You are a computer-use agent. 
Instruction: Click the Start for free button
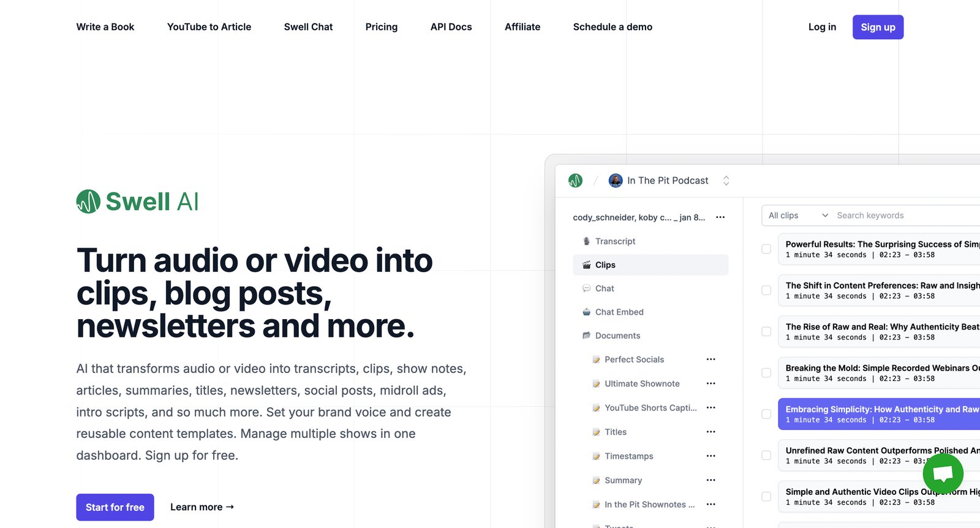click(115, 507)
